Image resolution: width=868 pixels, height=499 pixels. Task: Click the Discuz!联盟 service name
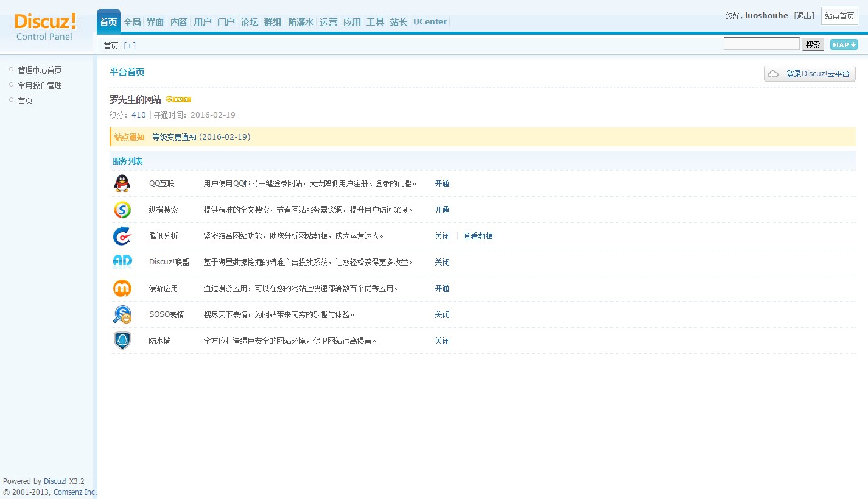click(169, 262)
